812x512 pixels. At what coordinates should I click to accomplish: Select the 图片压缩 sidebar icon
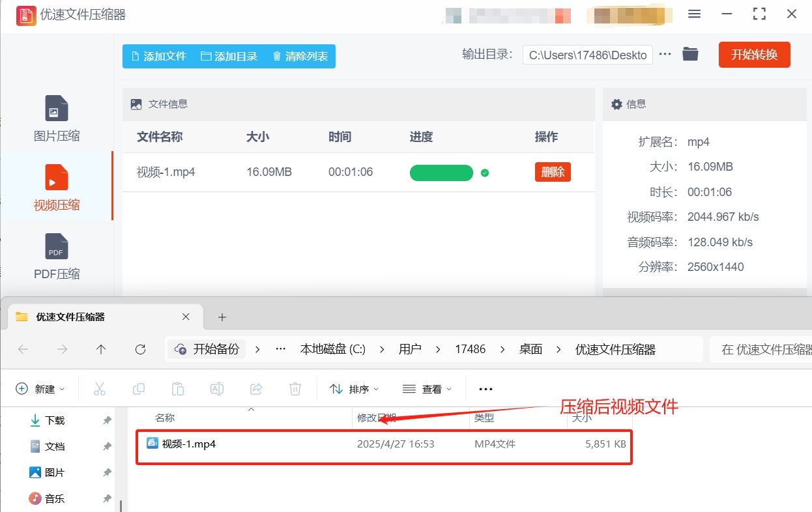(56, 108)
